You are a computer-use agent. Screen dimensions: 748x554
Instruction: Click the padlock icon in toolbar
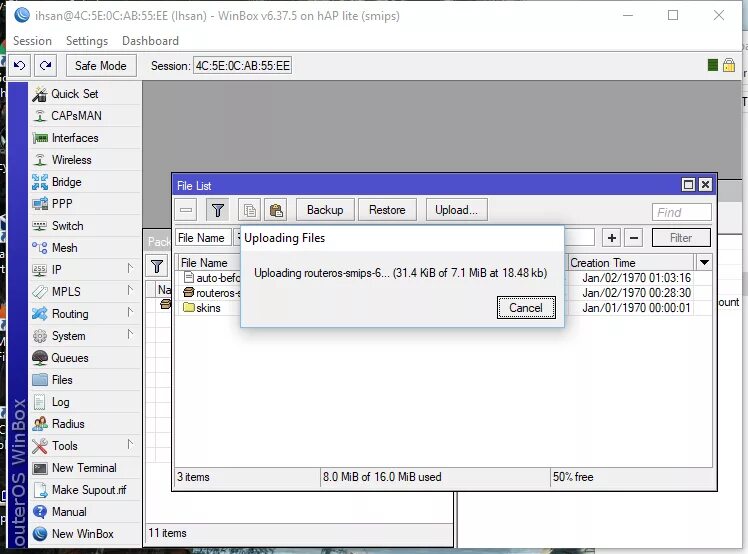[728, 65]
